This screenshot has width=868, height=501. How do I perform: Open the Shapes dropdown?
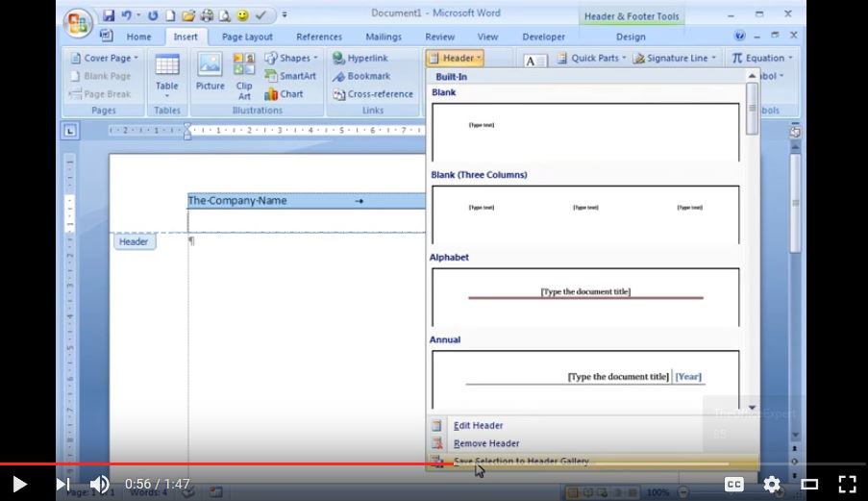(291, 58)
